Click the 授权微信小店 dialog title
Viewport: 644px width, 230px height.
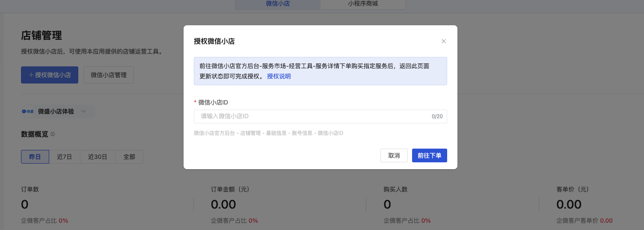pyautogui.click(x=214, y=42)
